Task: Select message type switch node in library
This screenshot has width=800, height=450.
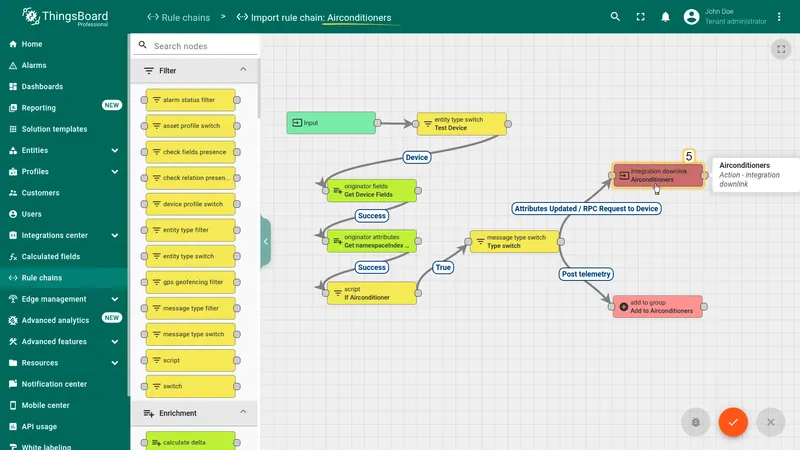Action: [x=190, y=334]
